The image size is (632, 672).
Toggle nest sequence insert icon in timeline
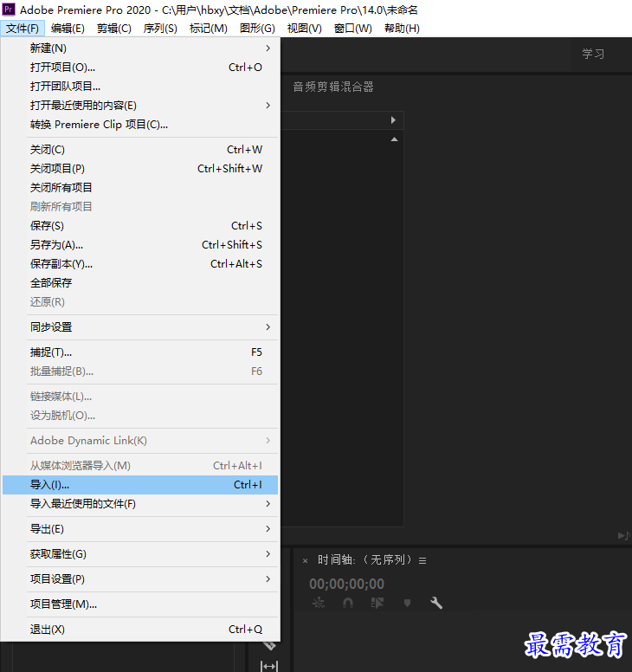(x=319, y=603)
